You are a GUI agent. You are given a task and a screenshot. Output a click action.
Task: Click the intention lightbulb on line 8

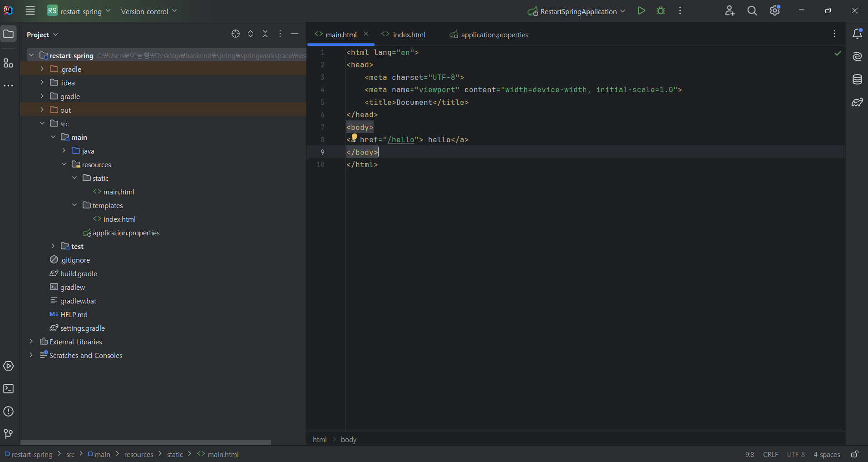tap(355, 137)
